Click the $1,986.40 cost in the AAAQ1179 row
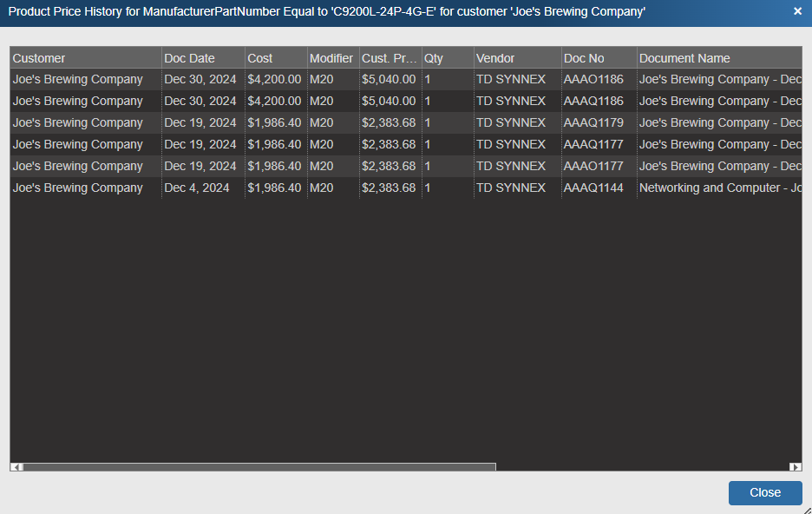The image size is (812, 514). pos(274,122)
